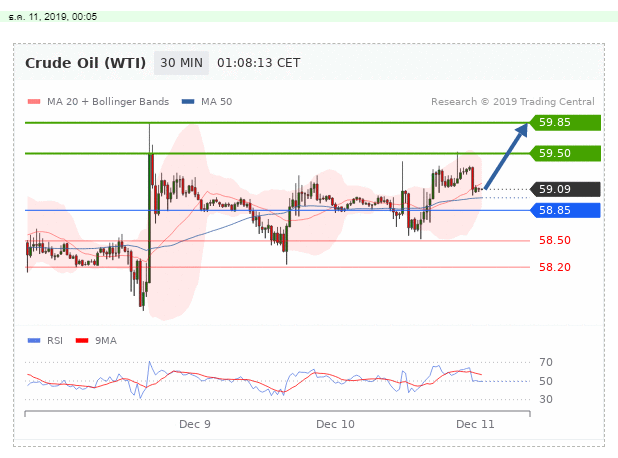618x458 pixels.
Task: Click the 58.50 support level label
Action: (x=555, y=240)
